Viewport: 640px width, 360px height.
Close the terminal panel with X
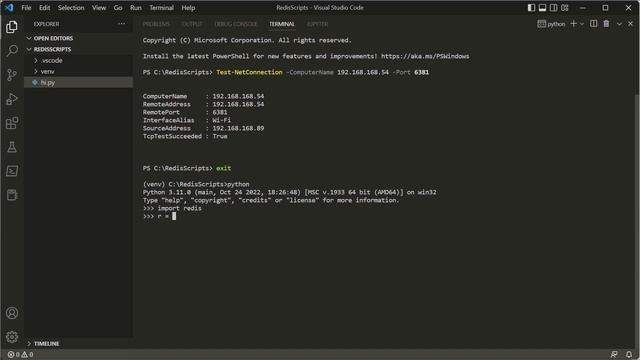click(630, 24)
